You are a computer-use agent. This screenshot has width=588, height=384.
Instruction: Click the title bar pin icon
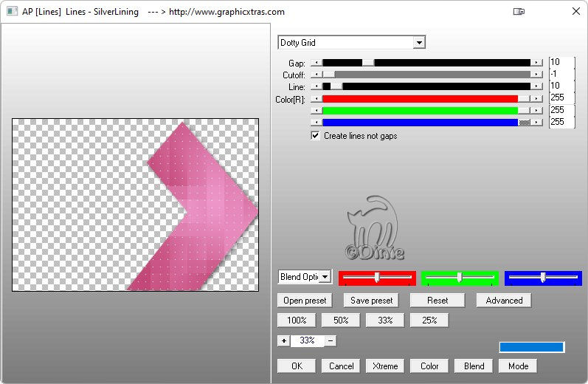(x=519, y=12)
